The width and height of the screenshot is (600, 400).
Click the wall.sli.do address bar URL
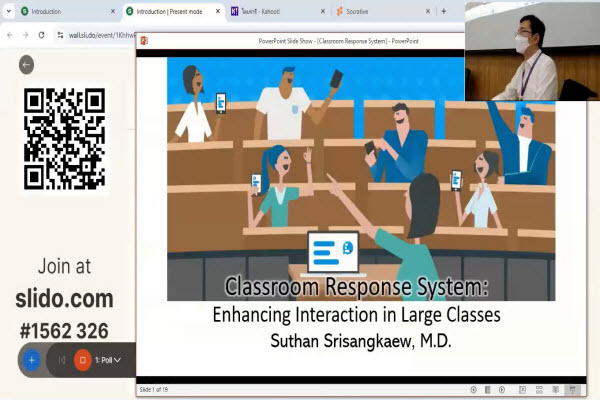click(x=102, y=35)
